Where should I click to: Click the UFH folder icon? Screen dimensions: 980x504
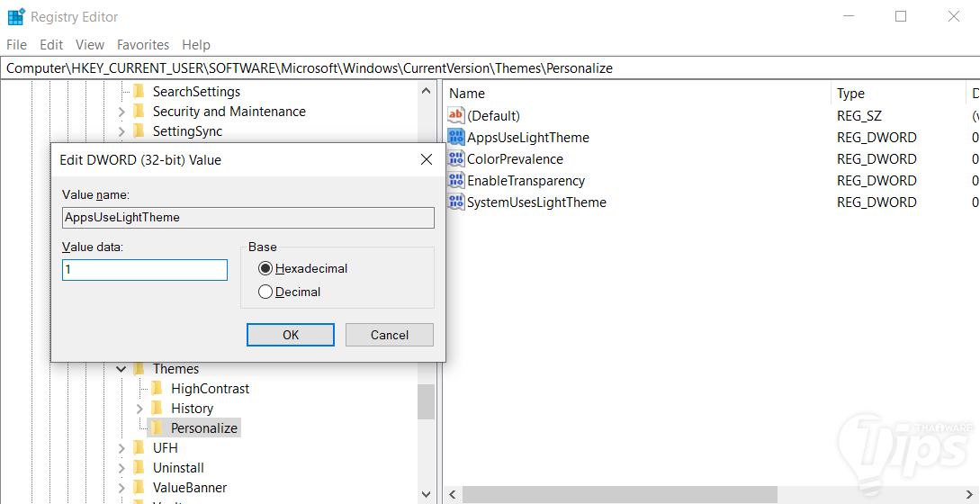[x=139, y=447]
